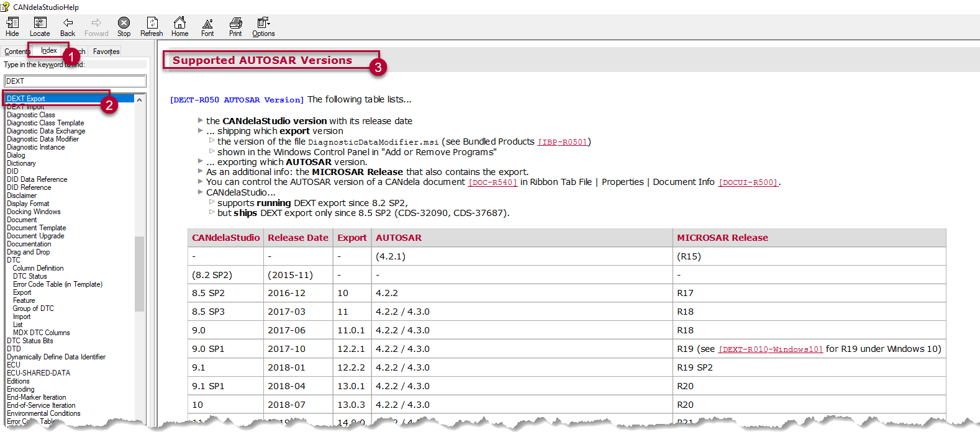
Task: Go Back using the toolbar arrow
Action: click(68, 27)
